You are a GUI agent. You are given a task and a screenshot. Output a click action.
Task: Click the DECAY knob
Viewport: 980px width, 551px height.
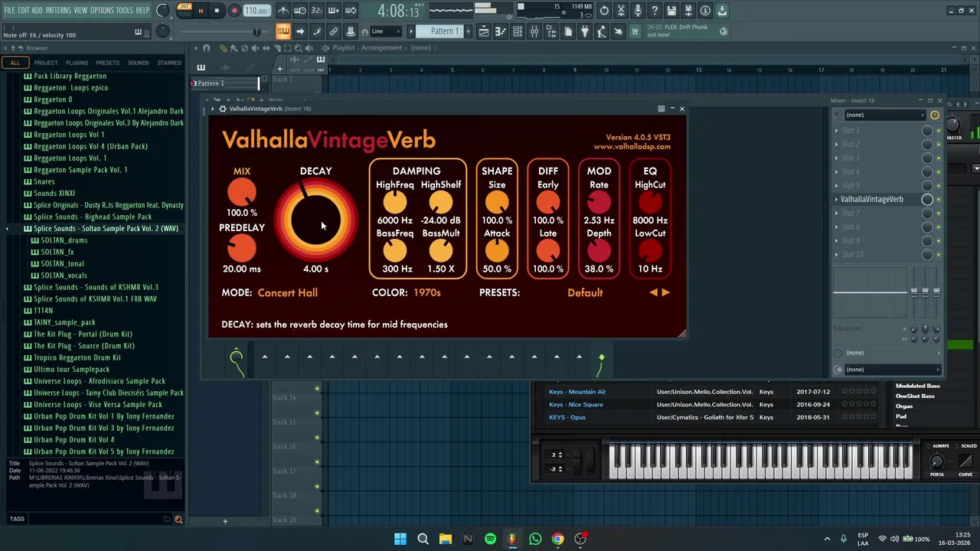pyautogui.click(x=315, y=220)
